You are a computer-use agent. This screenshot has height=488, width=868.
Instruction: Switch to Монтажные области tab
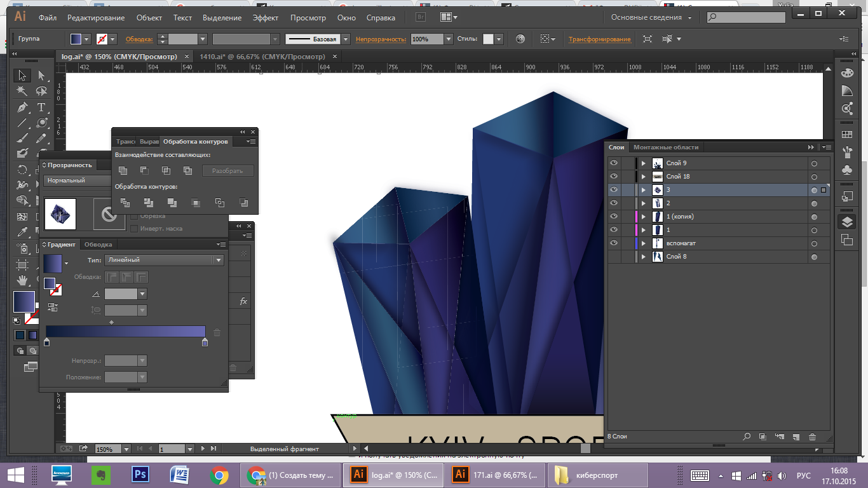coord(666,147)
